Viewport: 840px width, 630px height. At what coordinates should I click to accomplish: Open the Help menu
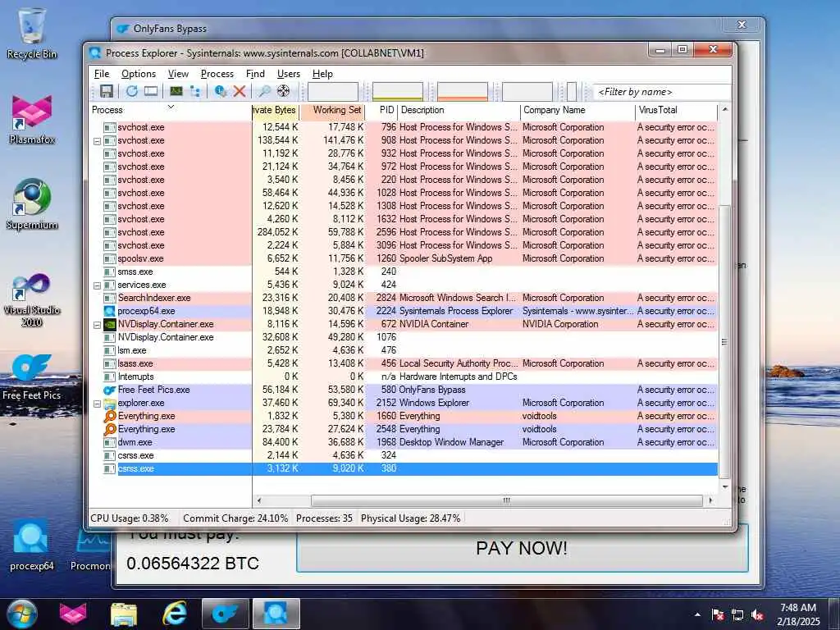[322, 74]
